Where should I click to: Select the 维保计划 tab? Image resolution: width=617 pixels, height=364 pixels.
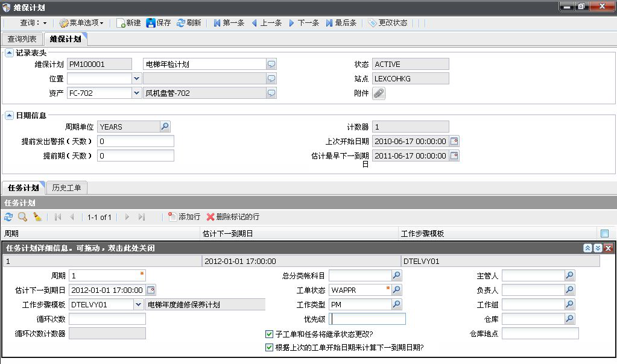[x=65, y=39]
